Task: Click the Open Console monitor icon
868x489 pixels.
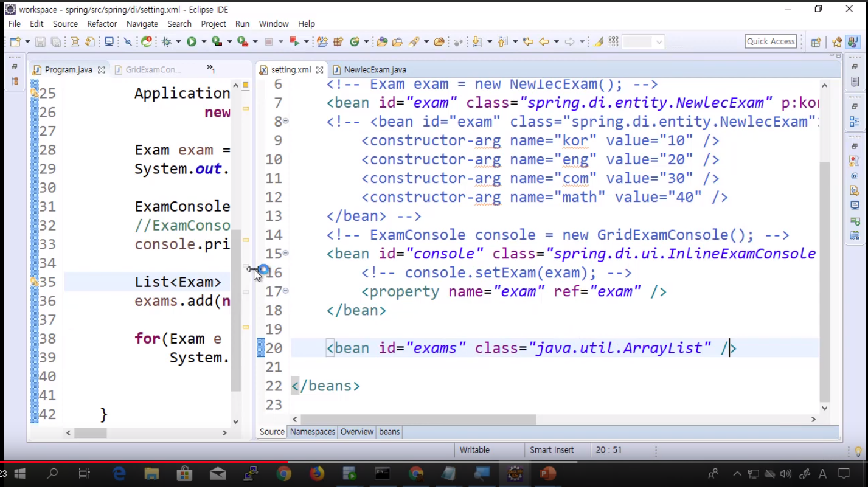Action: tap(109, 42)
